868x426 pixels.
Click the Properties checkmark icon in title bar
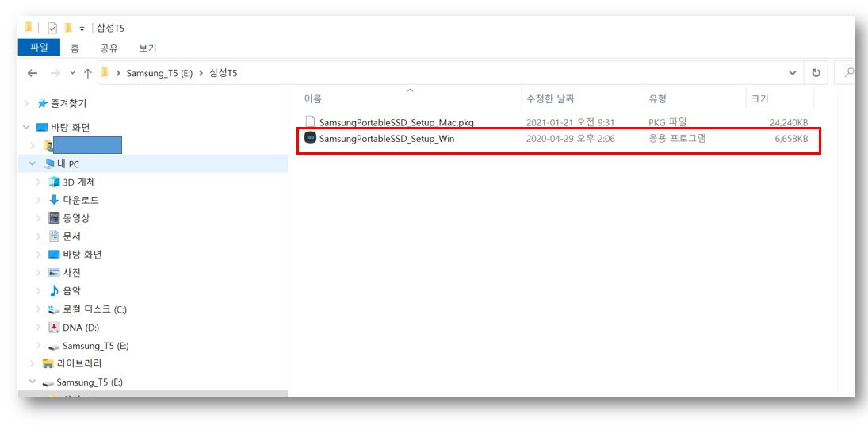tap(52, 28)
